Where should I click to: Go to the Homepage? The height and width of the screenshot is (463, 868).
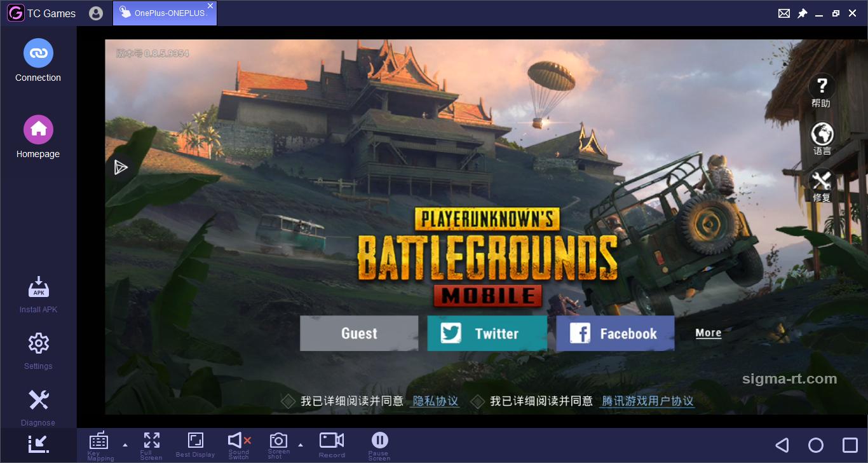pos(38,137)
